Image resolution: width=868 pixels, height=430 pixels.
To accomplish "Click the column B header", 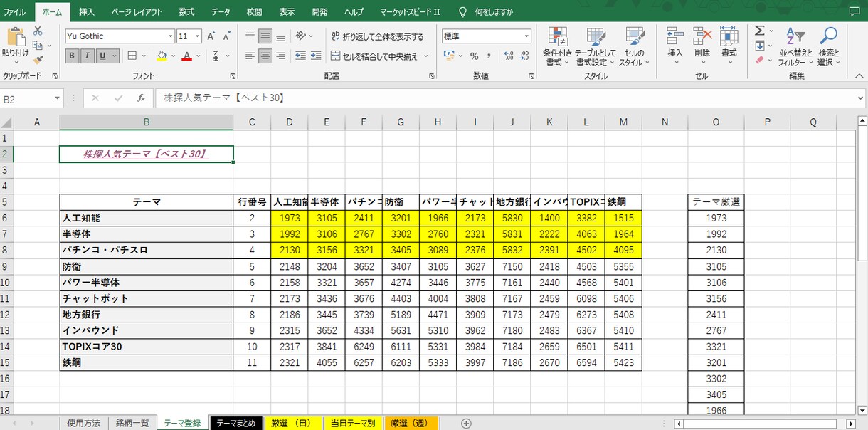I will [146, 122].
